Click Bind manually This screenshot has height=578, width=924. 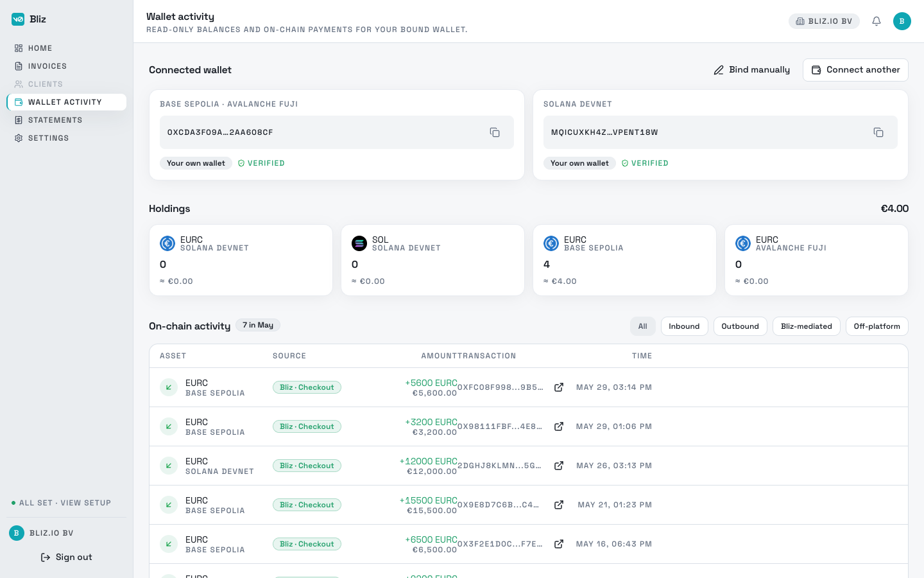(x=752, y=70)
